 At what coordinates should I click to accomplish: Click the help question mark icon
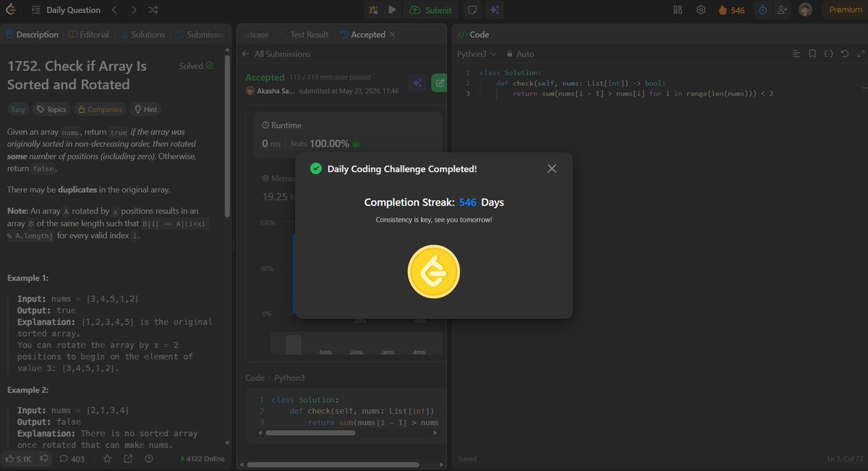coord(149,459)
